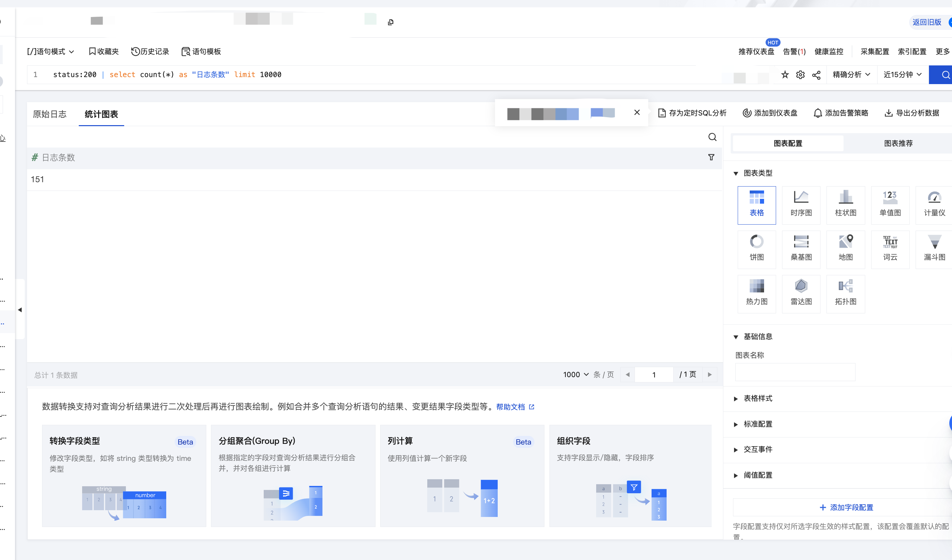Select the 图表推荐 tab
This screenshot has height=560, width=952.
898,144
